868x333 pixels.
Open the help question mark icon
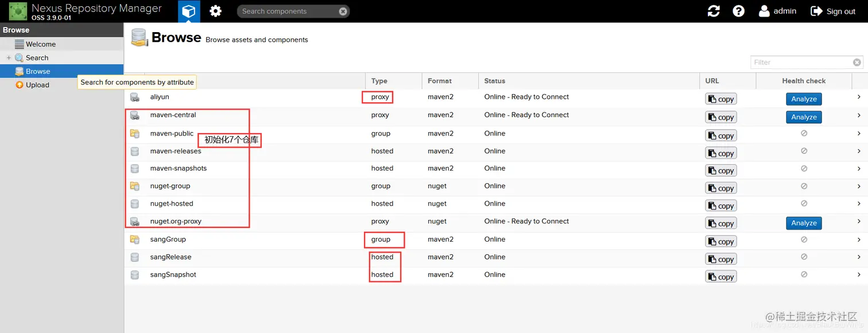click(739, 11)
